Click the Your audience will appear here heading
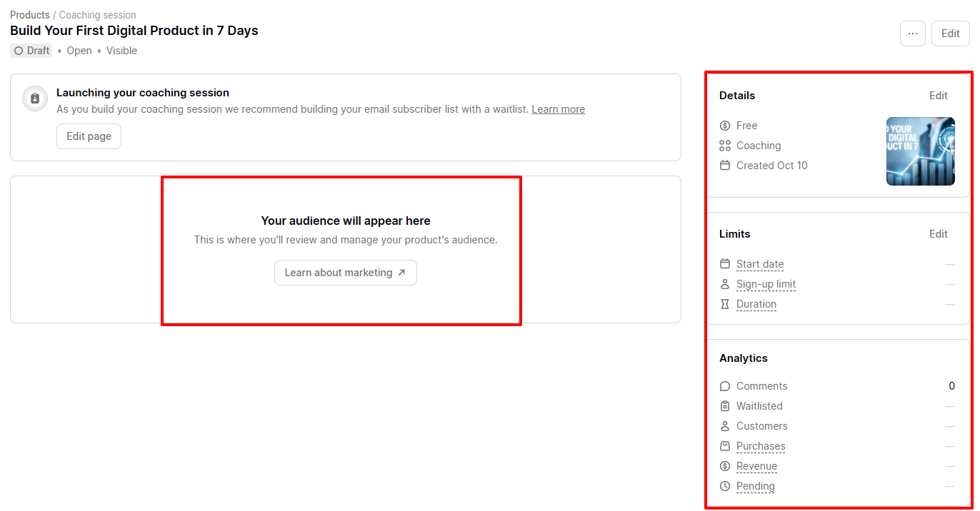The width and height of the screenshot is (980, 511). [x=346, y=221]
